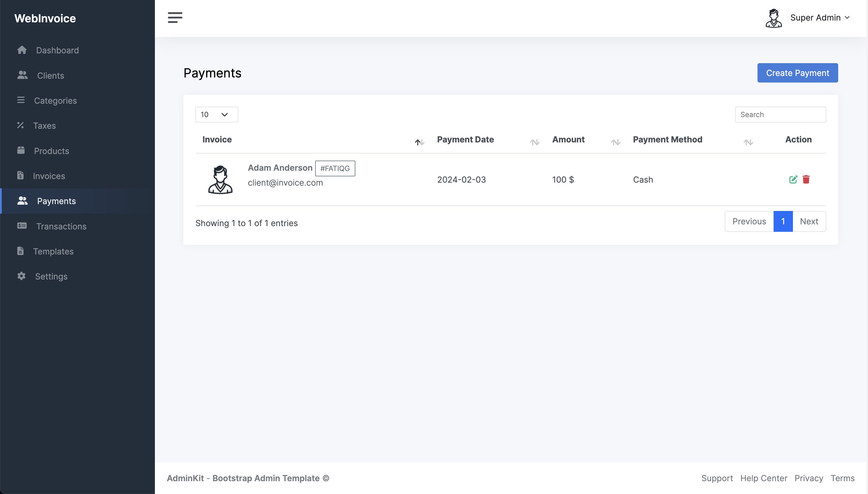Sort by Payment Method column arrows
868x494 pixels.
[x=748, y=142]
